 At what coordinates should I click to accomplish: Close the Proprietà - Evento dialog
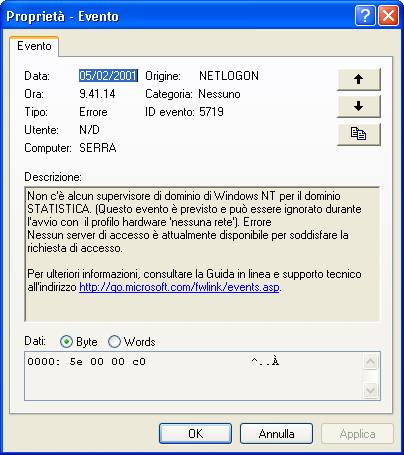[388, 15]
